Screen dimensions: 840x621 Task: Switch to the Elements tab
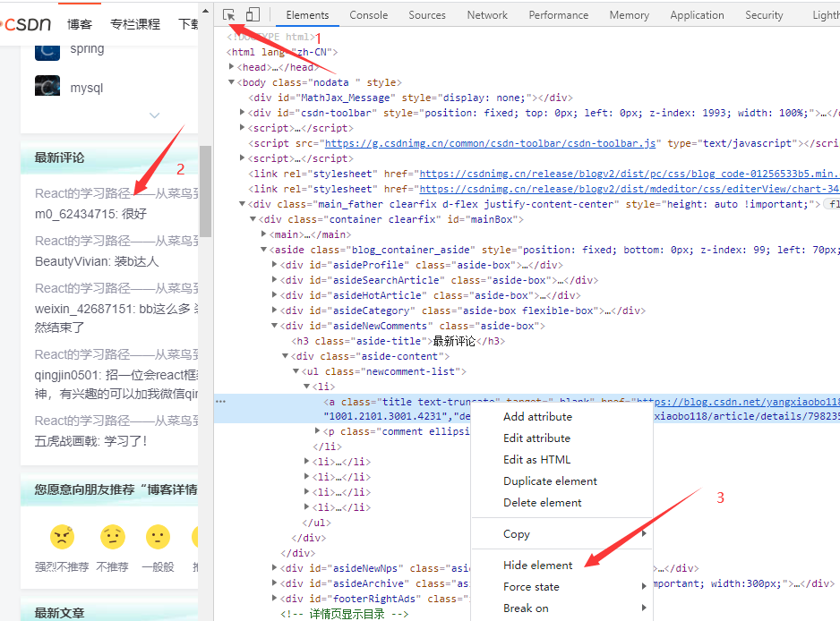307,15
